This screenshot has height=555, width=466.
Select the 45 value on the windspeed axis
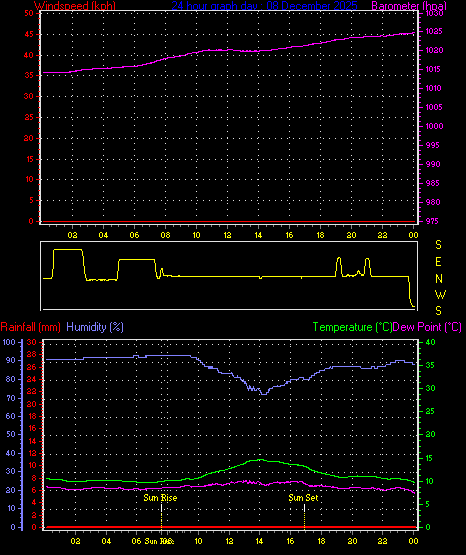29,34
